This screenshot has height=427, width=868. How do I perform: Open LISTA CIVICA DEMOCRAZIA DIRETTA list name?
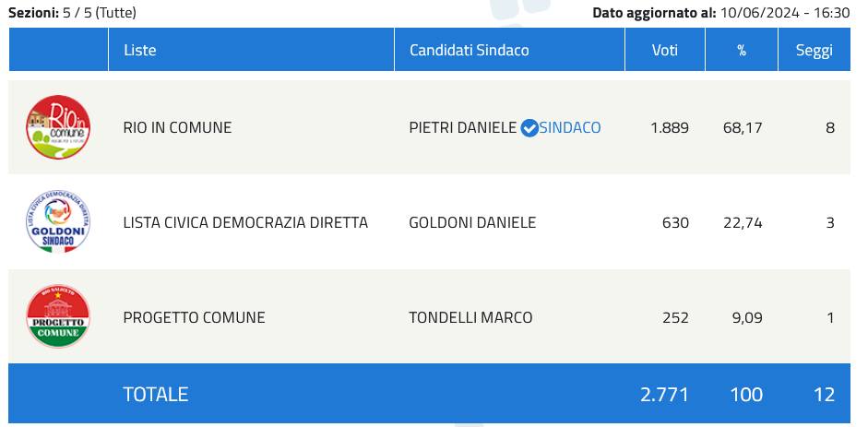tap(245, 222)
